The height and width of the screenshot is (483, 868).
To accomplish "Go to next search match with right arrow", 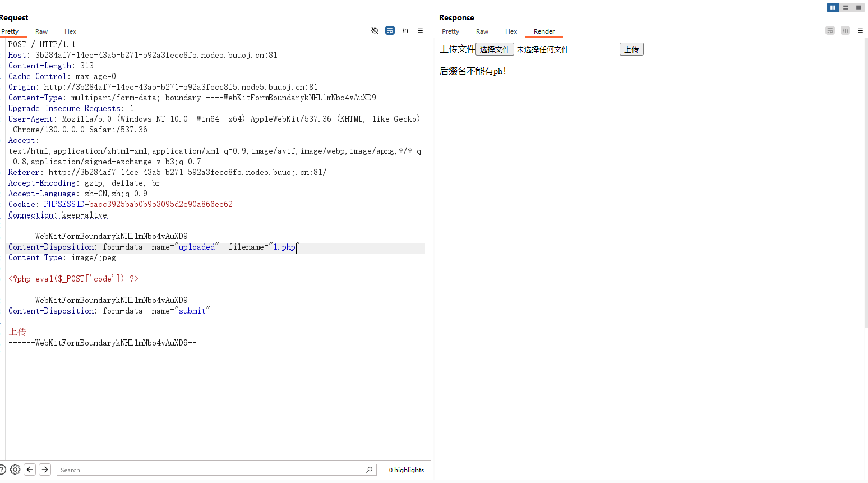I will (44, 470).
